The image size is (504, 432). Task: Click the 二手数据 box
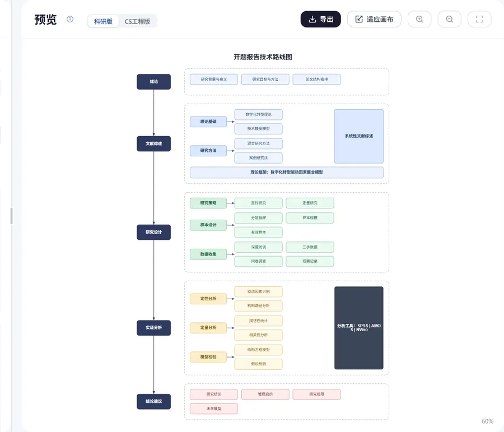click(310, 247)
